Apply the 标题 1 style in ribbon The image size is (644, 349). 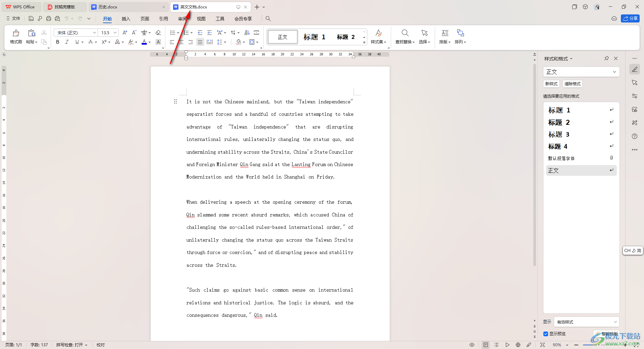coord(314,37)
